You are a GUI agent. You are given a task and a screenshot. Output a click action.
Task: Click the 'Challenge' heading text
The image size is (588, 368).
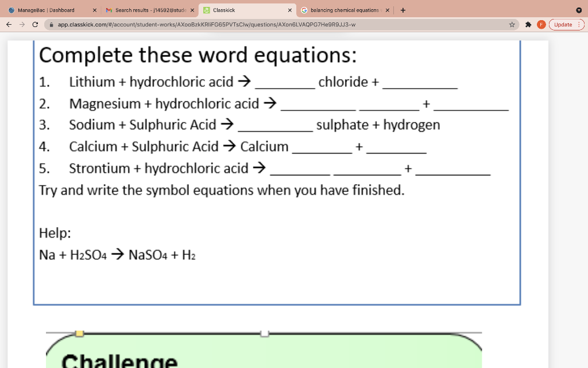119,361
